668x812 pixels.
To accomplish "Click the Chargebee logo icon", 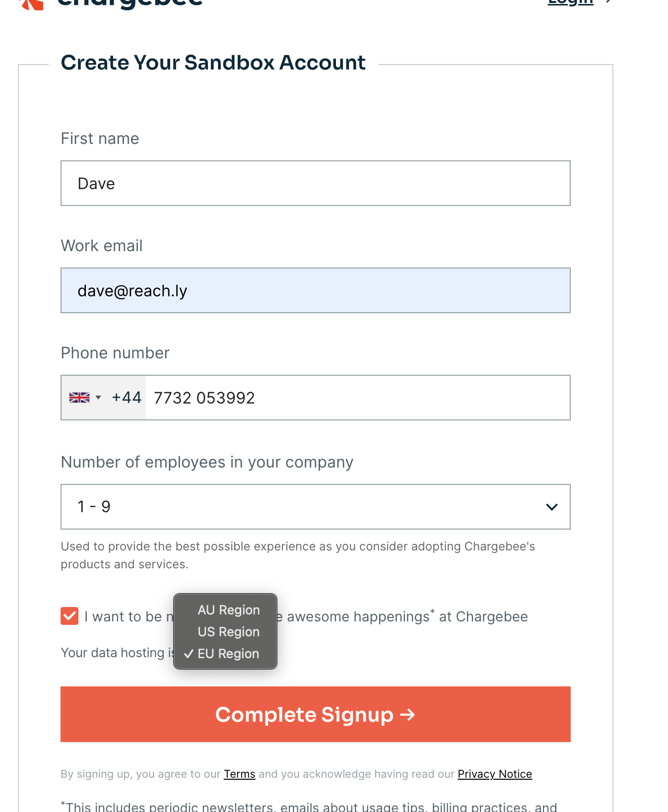I will click(31, 4).
